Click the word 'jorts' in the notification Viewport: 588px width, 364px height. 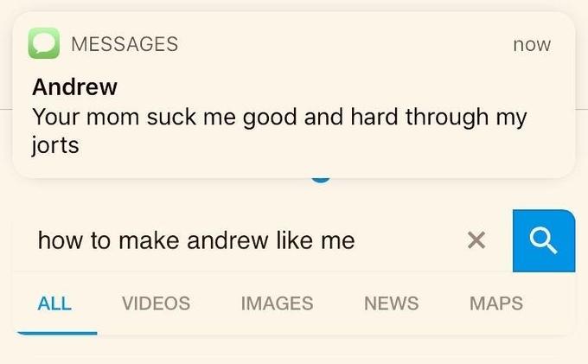click(55, 145)
